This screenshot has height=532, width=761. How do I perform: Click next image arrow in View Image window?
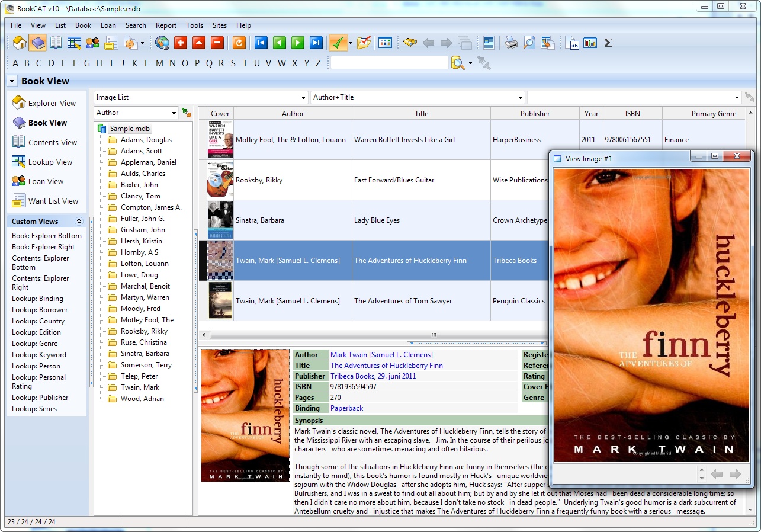pyautogui.click(x=736, y=474)
